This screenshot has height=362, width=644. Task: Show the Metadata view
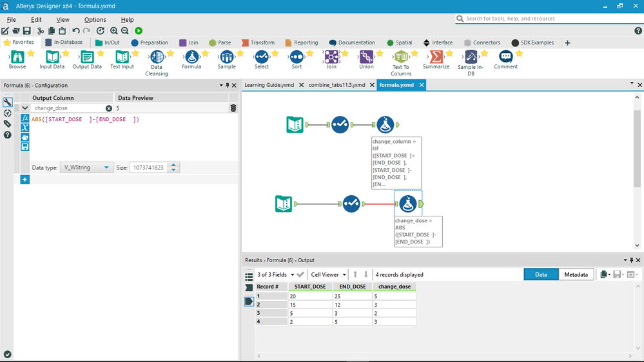point(576,274)
